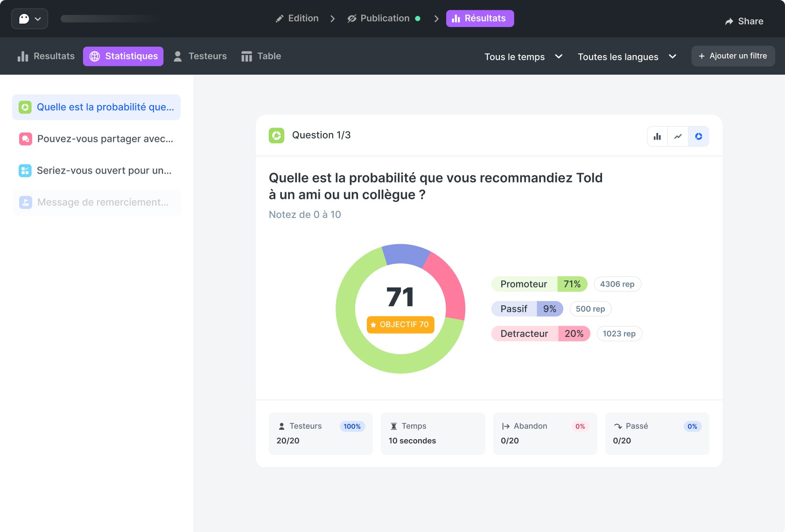The image size is (785, 532).
Task: Click the green icon beside Question 1/3
Action: (x=276, y=135)
